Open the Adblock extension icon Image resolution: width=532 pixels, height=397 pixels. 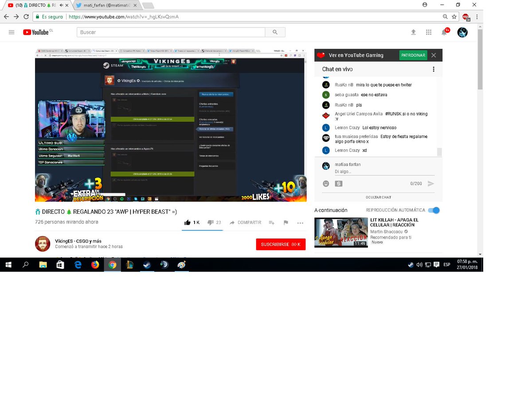[x=465, y=17]
